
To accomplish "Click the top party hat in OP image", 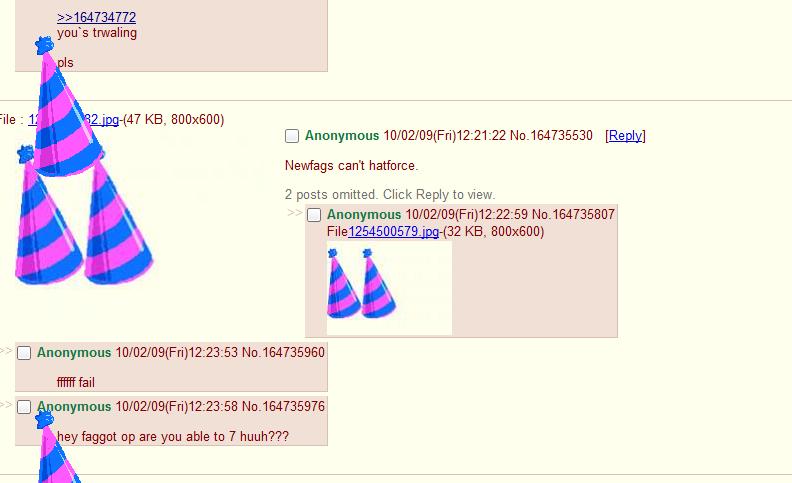I will click(x=67, y=107).
